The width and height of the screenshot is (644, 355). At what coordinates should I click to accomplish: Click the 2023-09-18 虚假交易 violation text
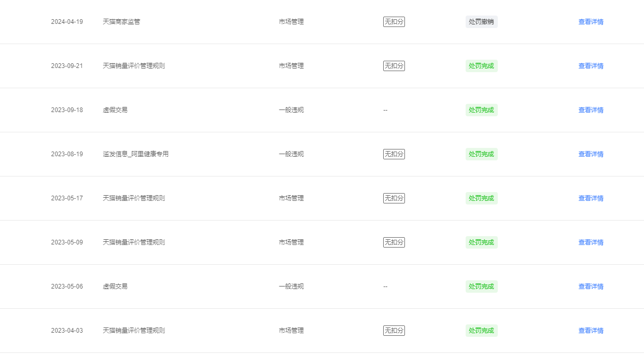point(115,110)
